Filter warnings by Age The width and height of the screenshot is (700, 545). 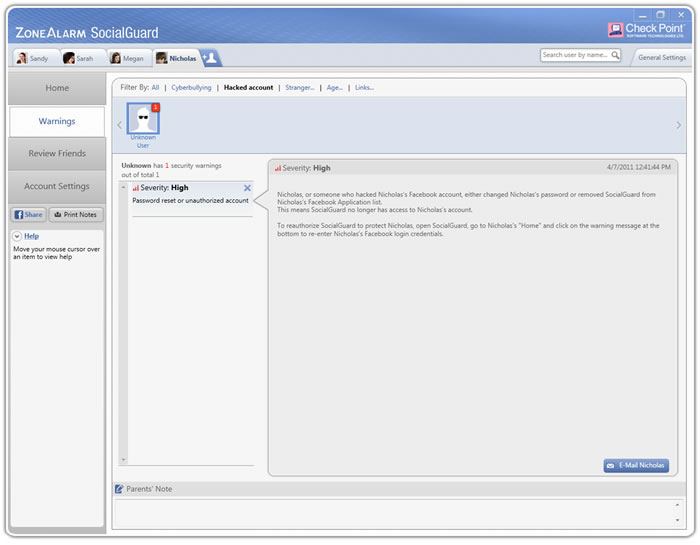[334, 87]
